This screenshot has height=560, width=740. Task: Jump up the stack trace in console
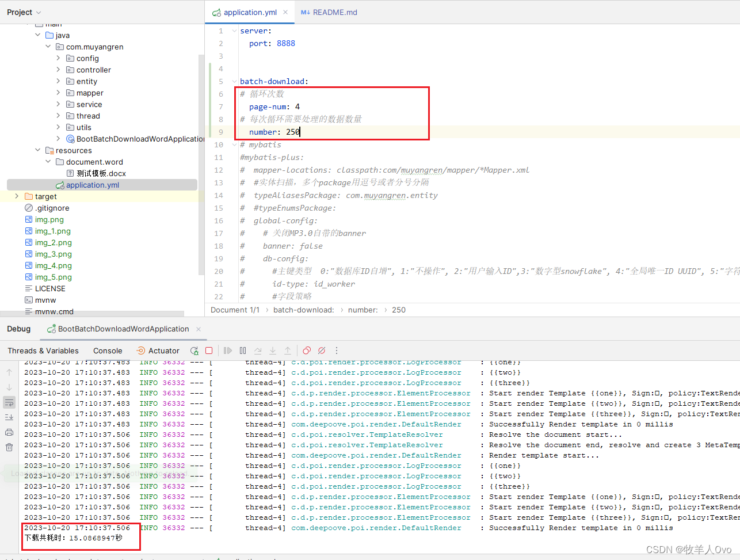[x=9, y=372]
